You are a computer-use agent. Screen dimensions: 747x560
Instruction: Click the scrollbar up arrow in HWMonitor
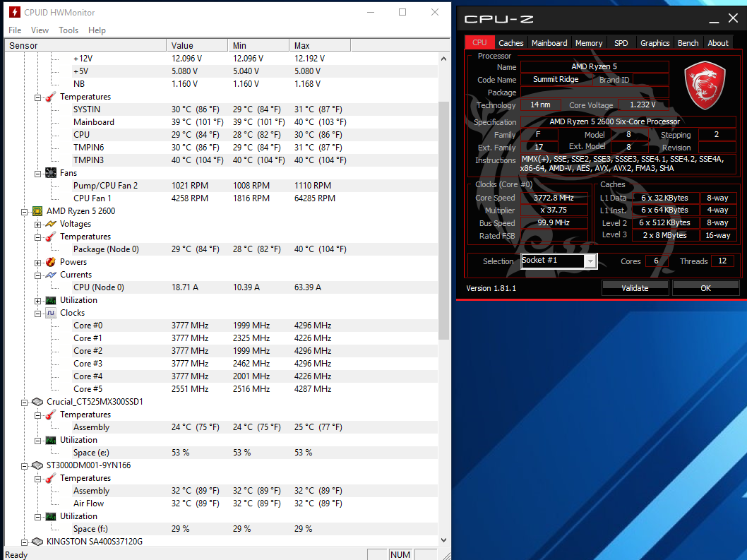[x=443, y=59]
